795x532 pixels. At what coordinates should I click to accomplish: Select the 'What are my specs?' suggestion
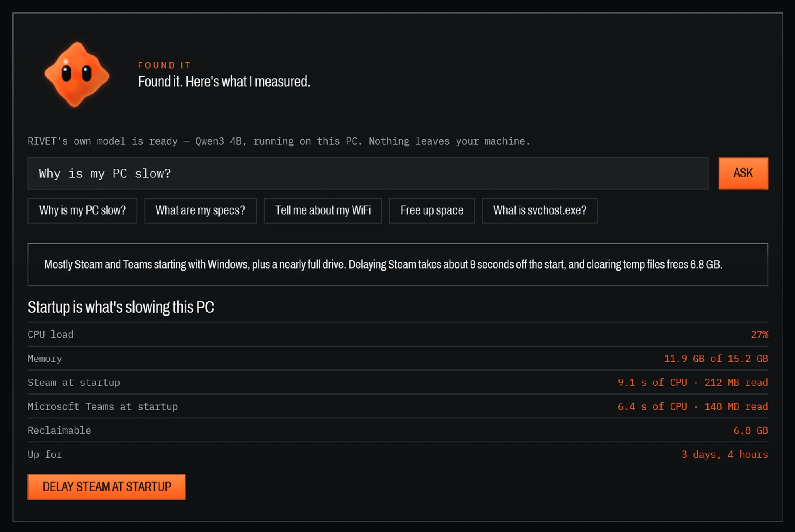tap(200, 210)
